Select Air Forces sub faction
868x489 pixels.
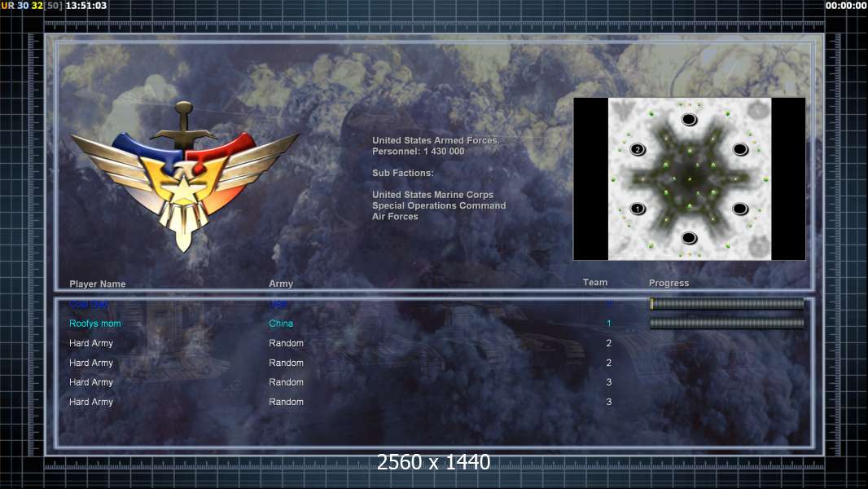[395, 217]
